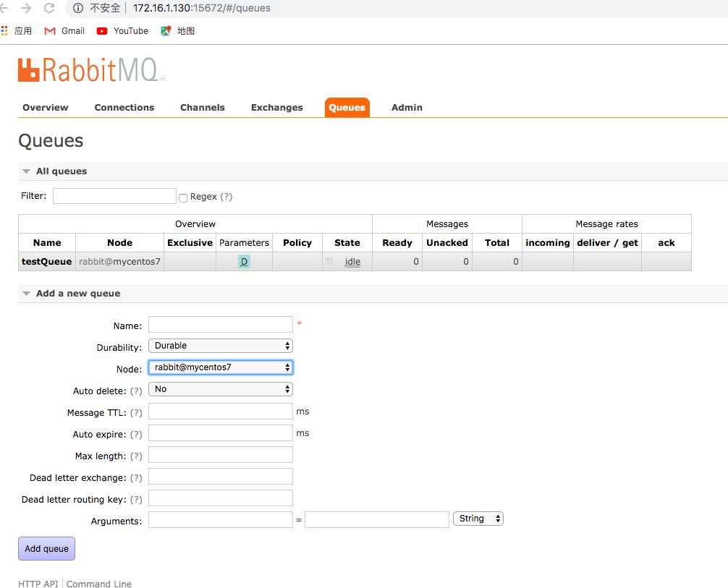Open the Gmail bookmark

point(64,30)
